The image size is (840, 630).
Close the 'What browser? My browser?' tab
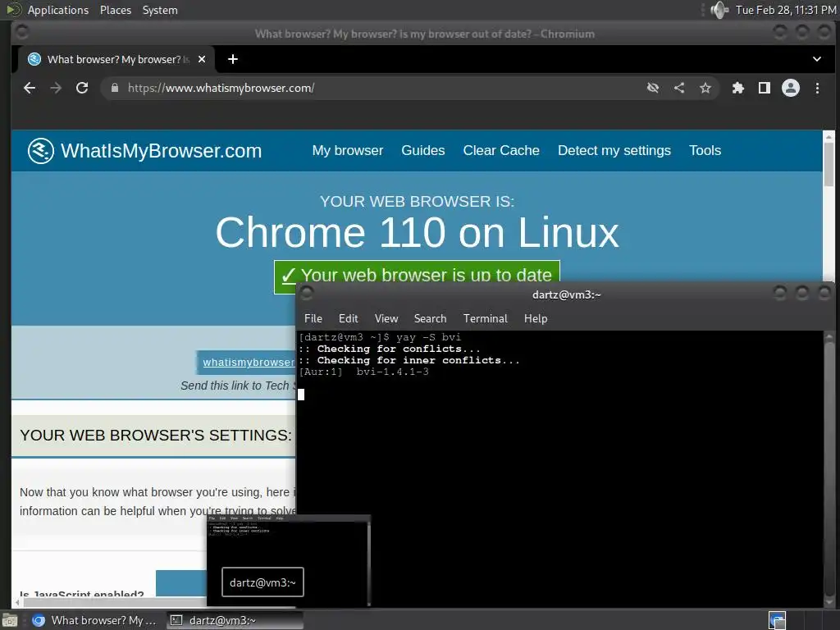click(x=202, y=59)
